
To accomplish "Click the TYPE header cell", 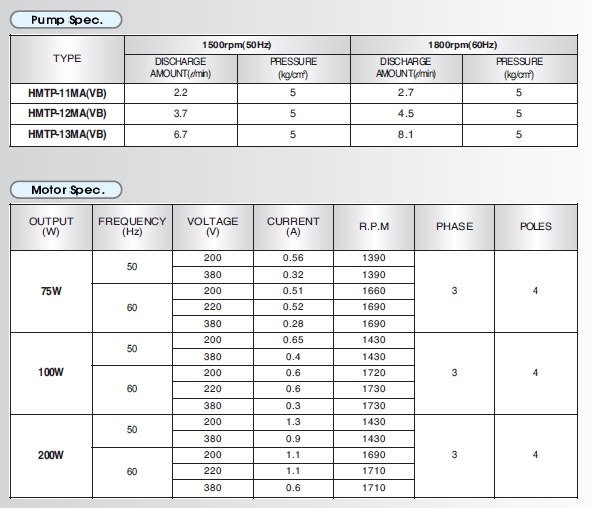I will click(67, 59).
